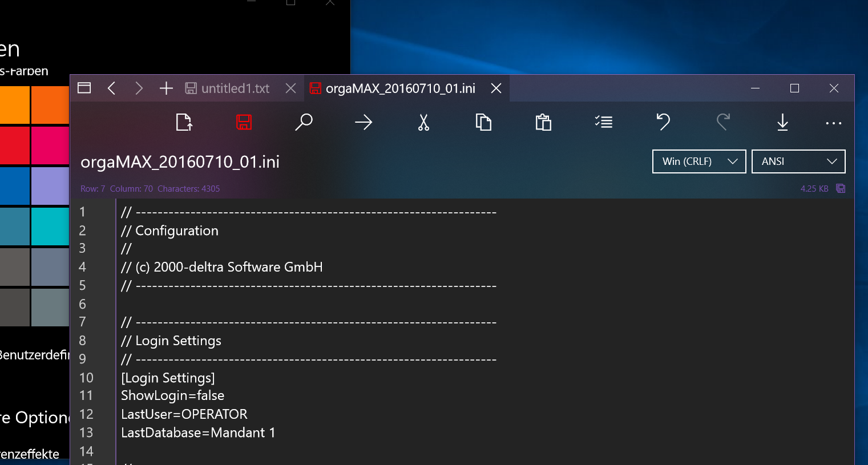This screenshot has width=868, height=465.
Task: Minimize the text editor window
Action: (x=755, y=88)
